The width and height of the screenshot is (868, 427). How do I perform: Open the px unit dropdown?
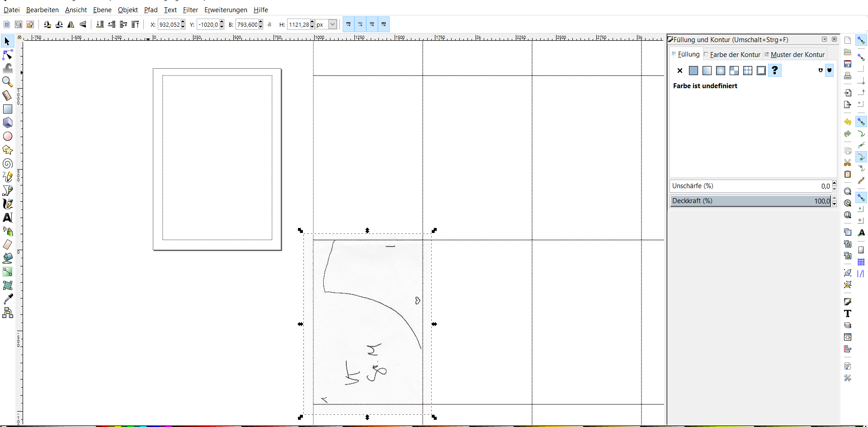click(x=332, y=24)
